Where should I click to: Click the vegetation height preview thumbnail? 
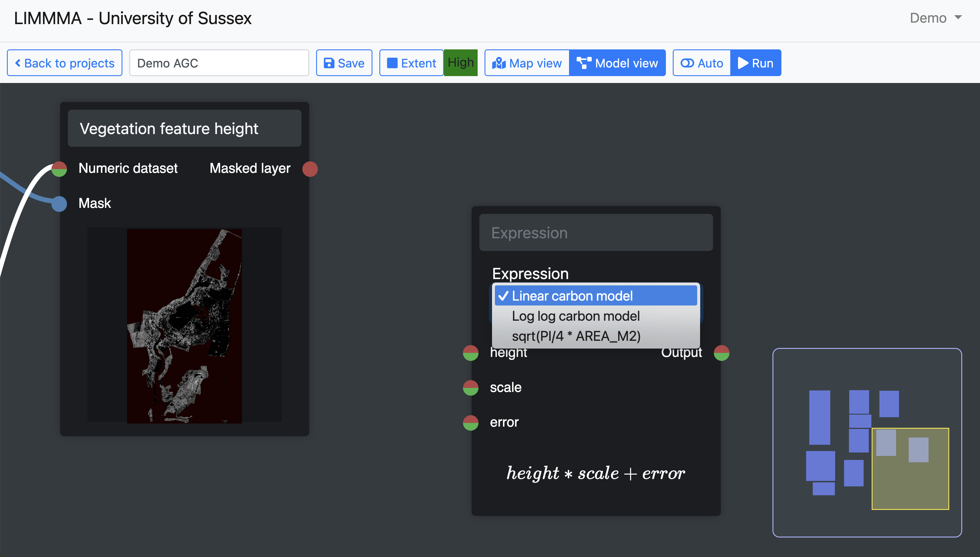[x=184, y=325]
